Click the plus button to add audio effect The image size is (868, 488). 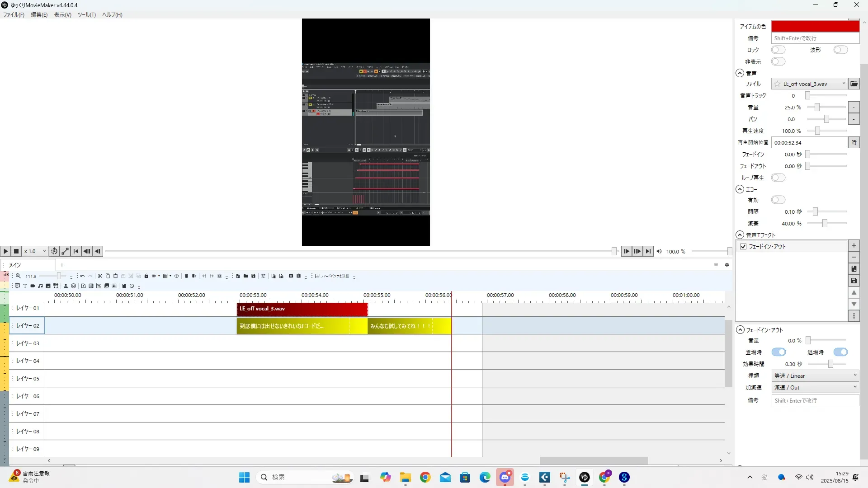click(854, 245)
